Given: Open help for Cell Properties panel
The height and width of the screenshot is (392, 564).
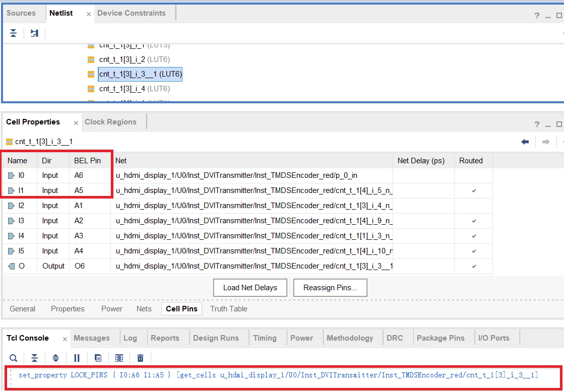Looking at the screenshot, I should pos(537,124).
